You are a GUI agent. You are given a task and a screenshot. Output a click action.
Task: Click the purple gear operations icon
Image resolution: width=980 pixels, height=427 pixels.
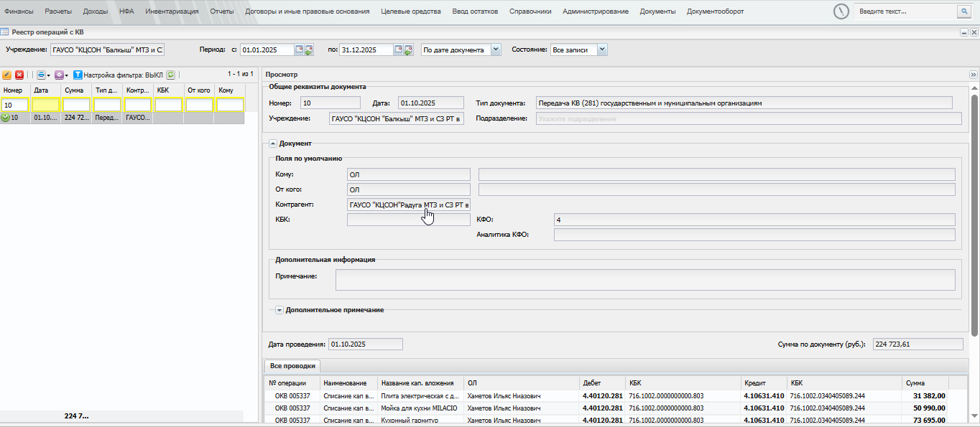pos(59,75)
